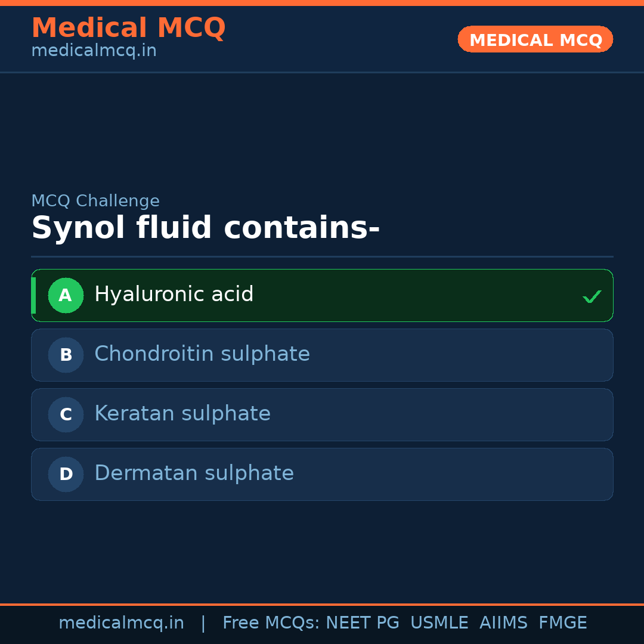Click the Medical MCQ header title
The image size is (644, 644).
pos(128,28)
